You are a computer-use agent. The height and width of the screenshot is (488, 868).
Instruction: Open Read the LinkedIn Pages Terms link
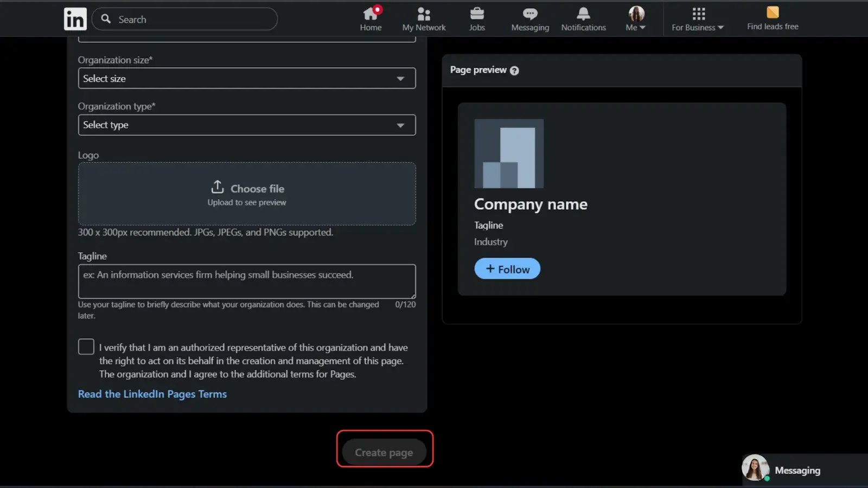pos(152,394)
